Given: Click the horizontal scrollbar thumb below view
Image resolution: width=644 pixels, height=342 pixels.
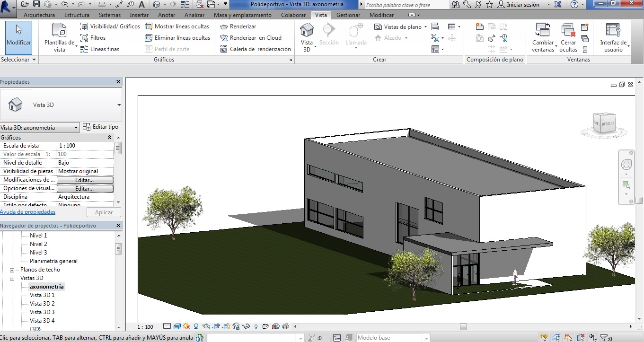Looking at the screenshot, I should tap(463, 326).
